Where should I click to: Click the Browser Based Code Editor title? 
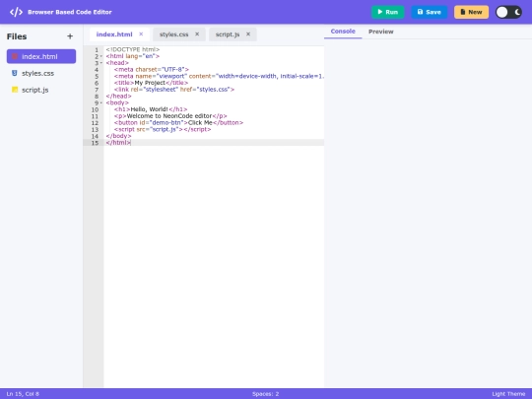(70, 12)
